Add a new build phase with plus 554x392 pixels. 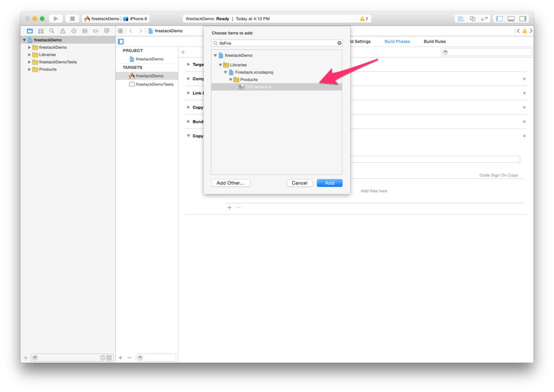[183, 52]
